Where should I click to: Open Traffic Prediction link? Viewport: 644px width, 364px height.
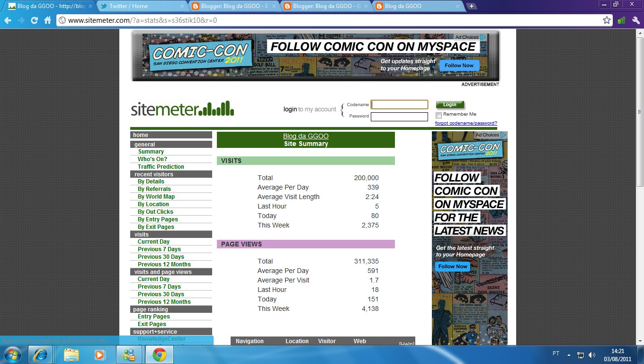pyautogui.click(x=161, y=167)
